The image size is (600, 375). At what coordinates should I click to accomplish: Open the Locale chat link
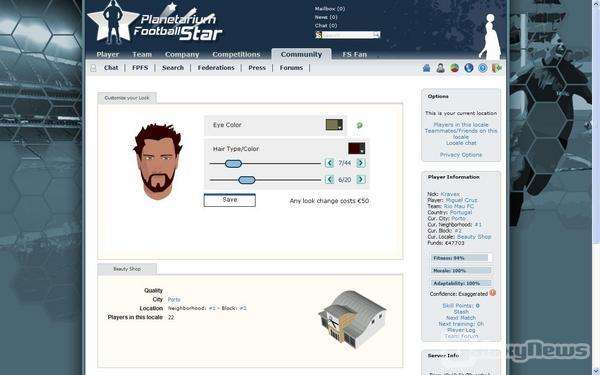pyautogui.click(x=461, y=143)
